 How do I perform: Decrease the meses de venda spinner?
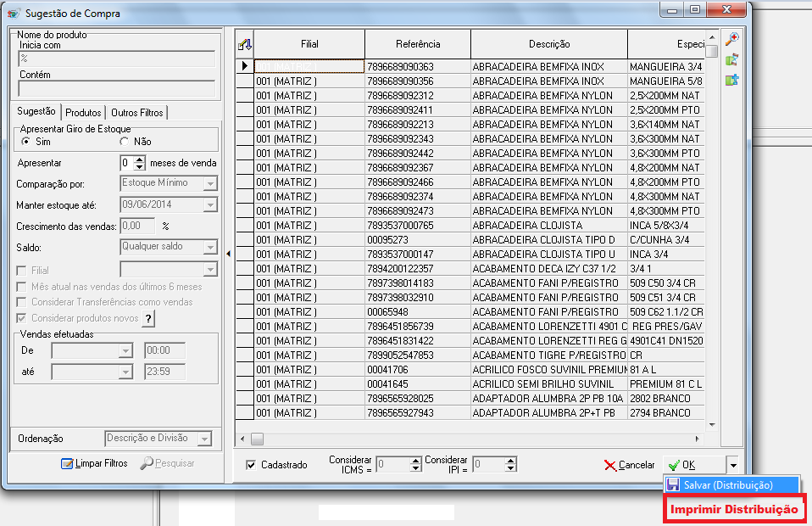click(139, 167)
